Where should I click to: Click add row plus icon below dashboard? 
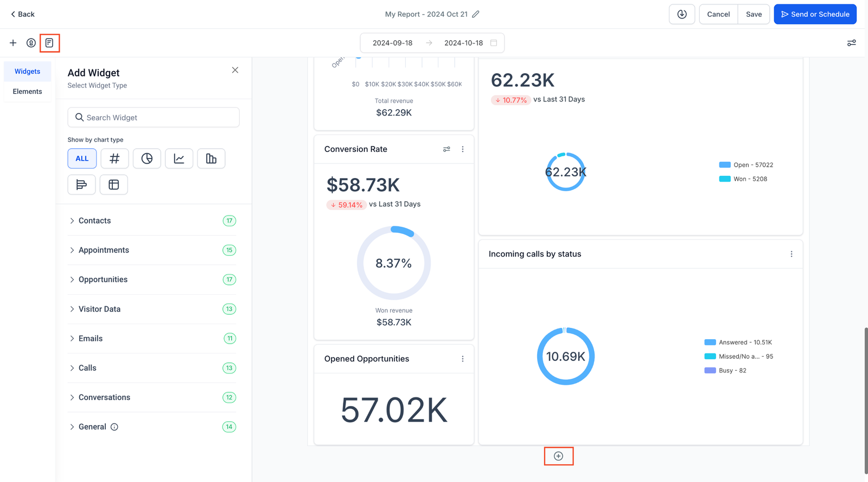558,456
